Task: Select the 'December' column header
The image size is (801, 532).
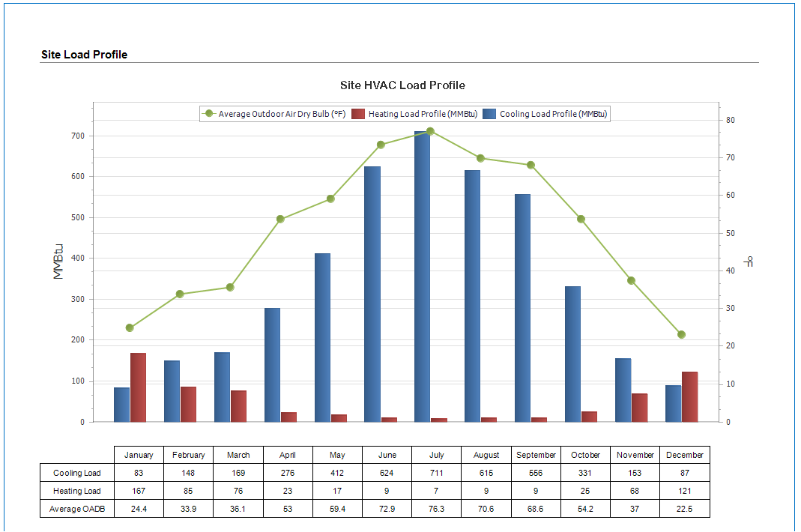Action: point(685,455)
